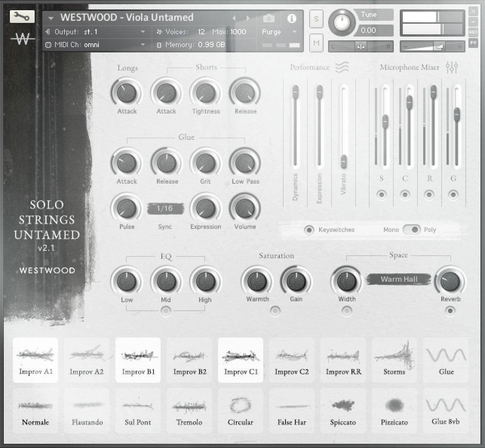Select the Improv C1 articulation
The width and height of the screenshot is (485, 448).
point(241,360)
